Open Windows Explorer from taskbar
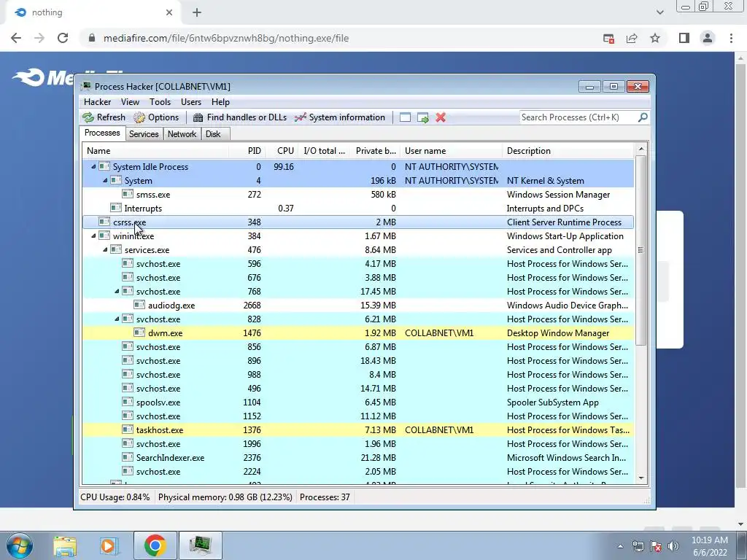This screenshot has height=560, width=747. (x=65, y=545)
